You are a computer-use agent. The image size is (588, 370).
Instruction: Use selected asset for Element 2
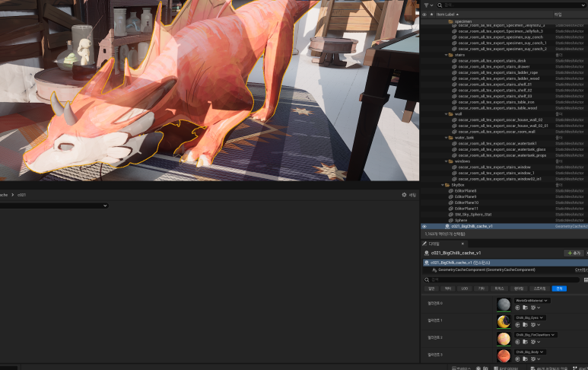[x=517, y=342]
